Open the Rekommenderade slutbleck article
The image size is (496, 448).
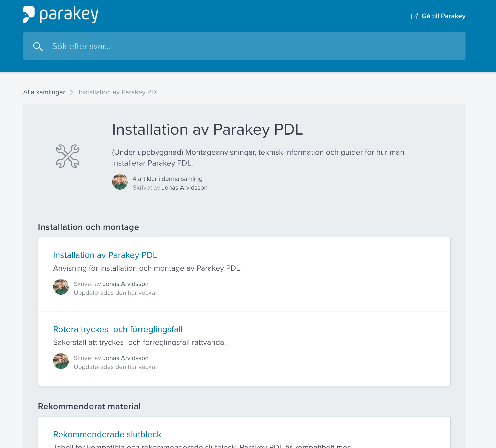(107, 434)
